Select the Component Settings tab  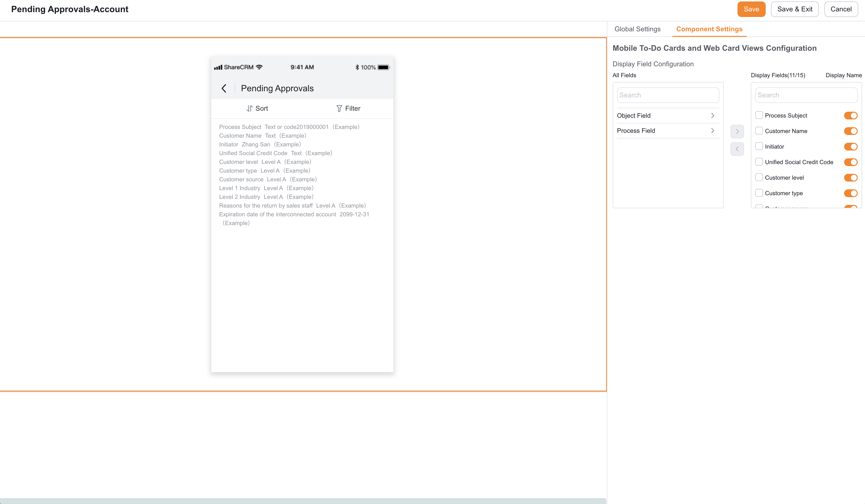709,29
